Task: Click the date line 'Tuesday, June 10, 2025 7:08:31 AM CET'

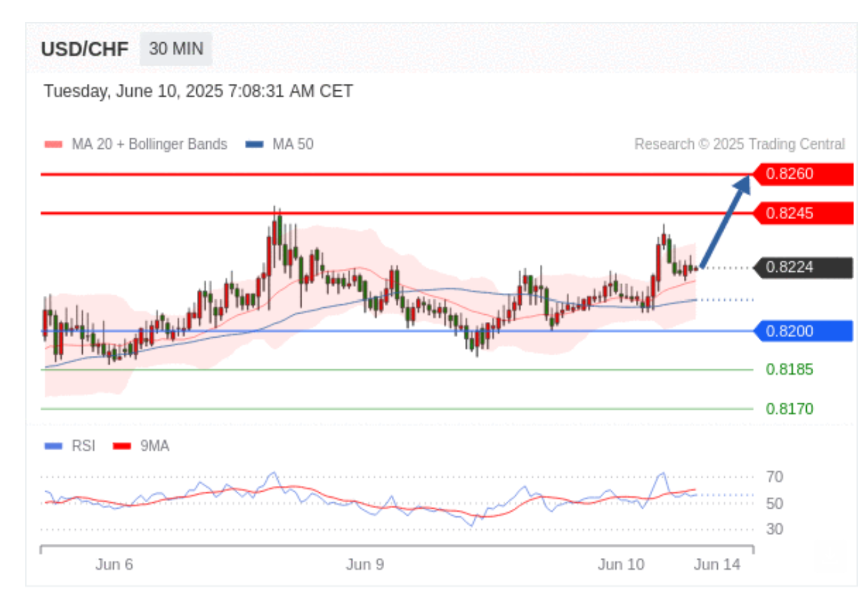Action: (x=198, y=92)
